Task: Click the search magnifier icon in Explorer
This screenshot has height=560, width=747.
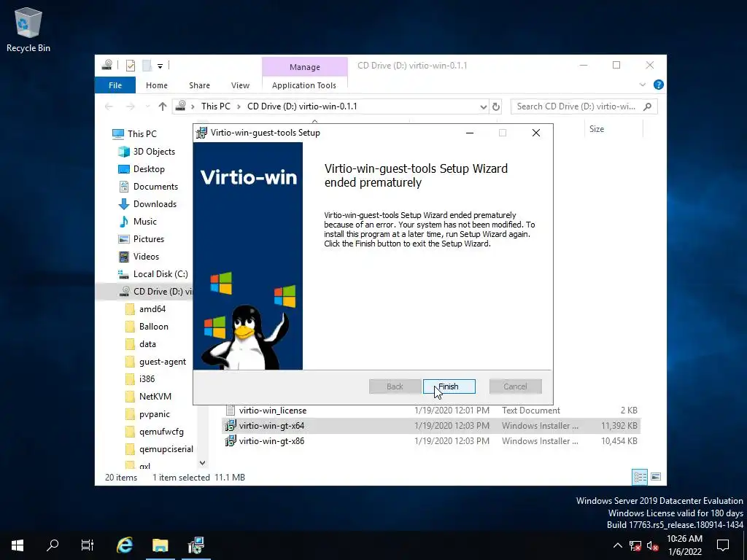Action: pos(648,106)
